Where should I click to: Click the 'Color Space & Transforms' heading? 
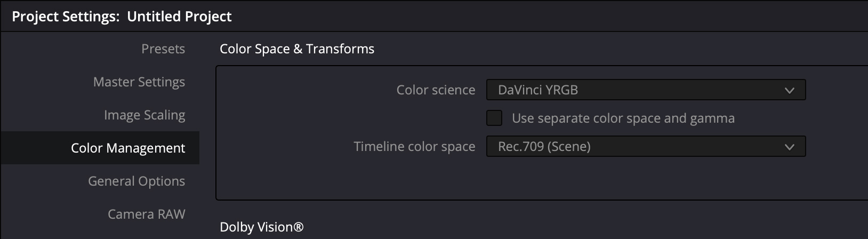click(297, 49)
